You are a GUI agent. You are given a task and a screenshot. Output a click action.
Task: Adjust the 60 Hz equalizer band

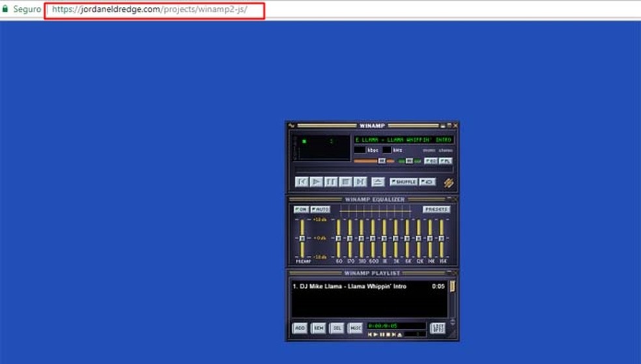[x=339, y=238]
